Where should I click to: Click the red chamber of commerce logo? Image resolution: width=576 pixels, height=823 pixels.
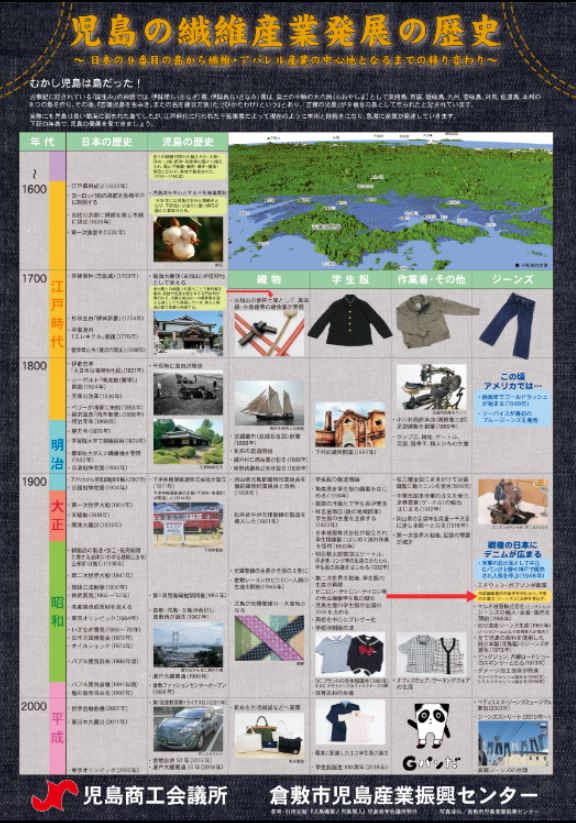54,794
